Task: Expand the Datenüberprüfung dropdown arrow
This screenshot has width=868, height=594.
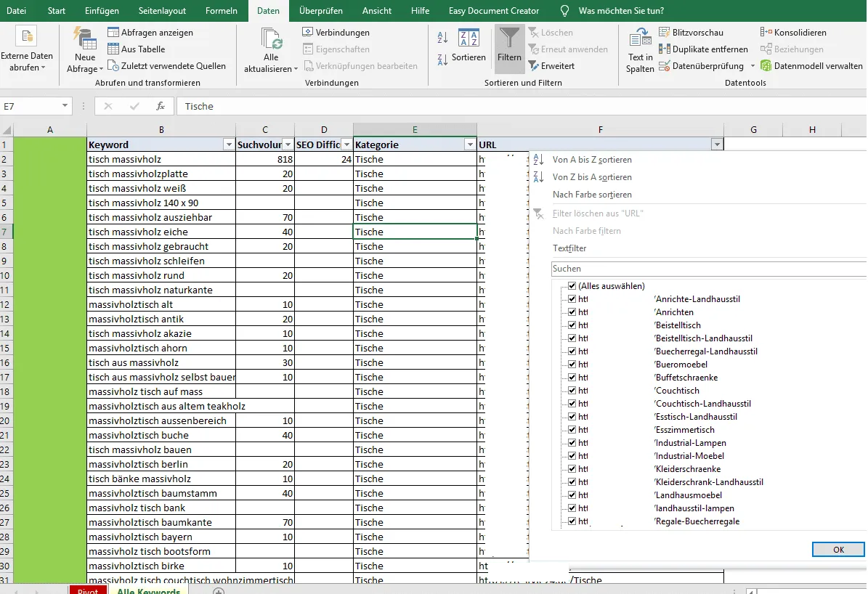Action: pos(753,66)
